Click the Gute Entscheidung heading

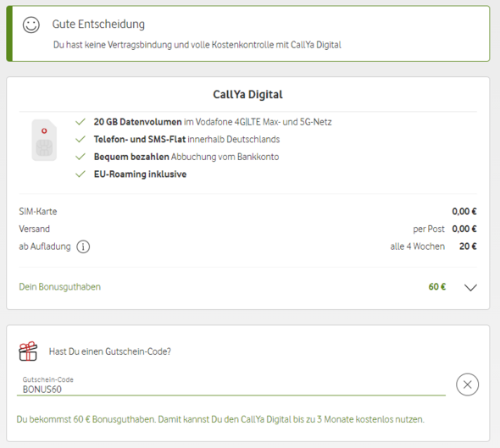click(x=98, y=25)
